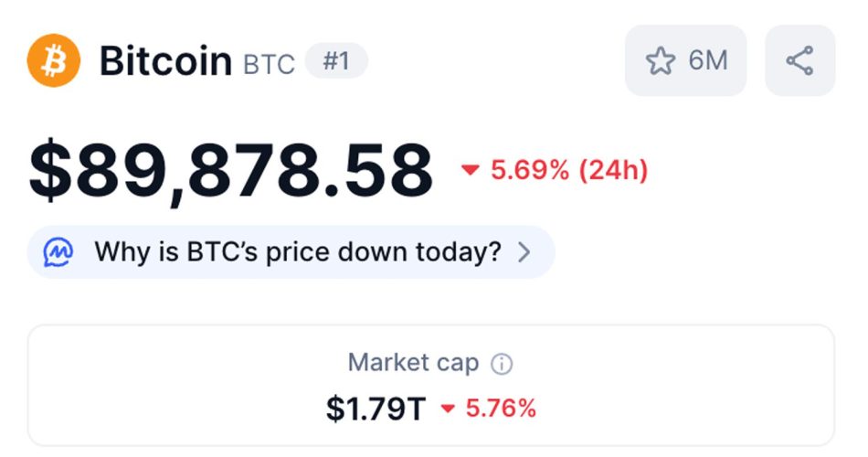
Task: Open "Why is BTC's price down today?"
Action: (298, 251)
